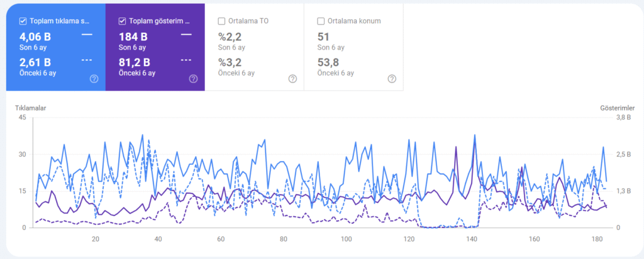
Task: Click the %2,2 average CTR value
Action: pyautogui.click(x=230, y=36)
